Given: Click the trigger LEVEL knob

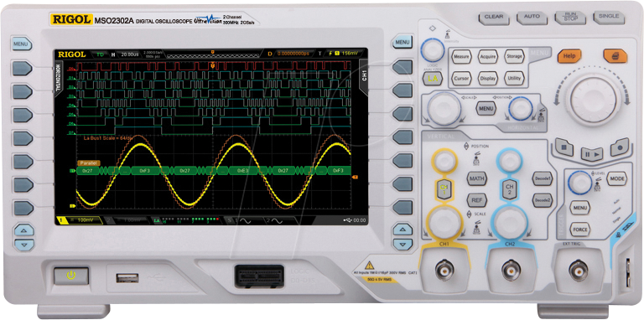Looking at the screenshot, I should [580, 182].
